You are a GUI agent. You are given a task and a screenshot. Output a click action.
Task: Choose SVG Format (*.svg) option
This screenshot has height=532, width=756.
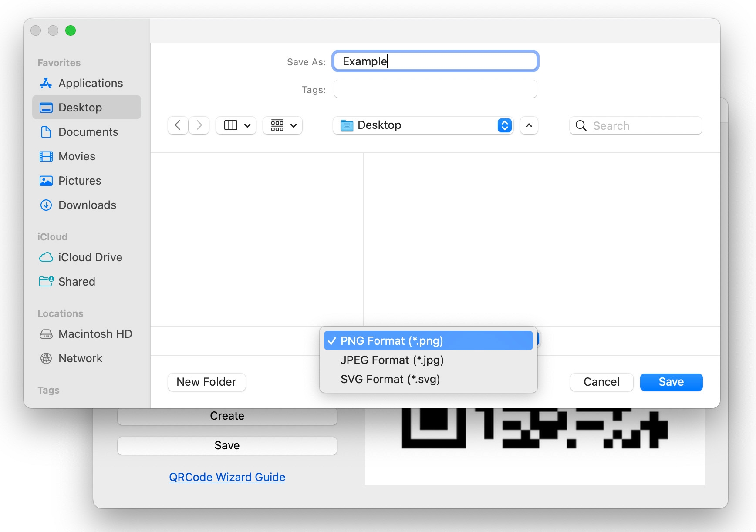tap(429, 379)
